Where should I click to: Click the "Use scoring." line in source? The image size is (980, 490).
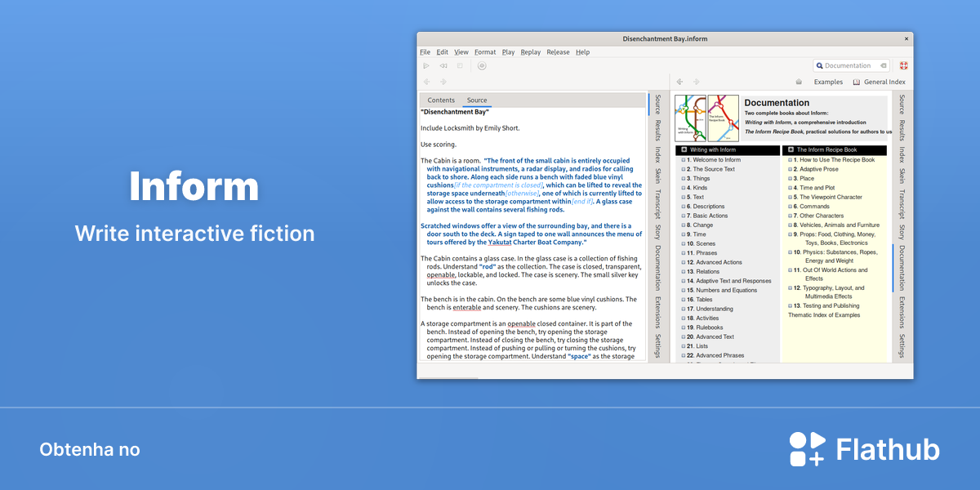pos(439,145)
